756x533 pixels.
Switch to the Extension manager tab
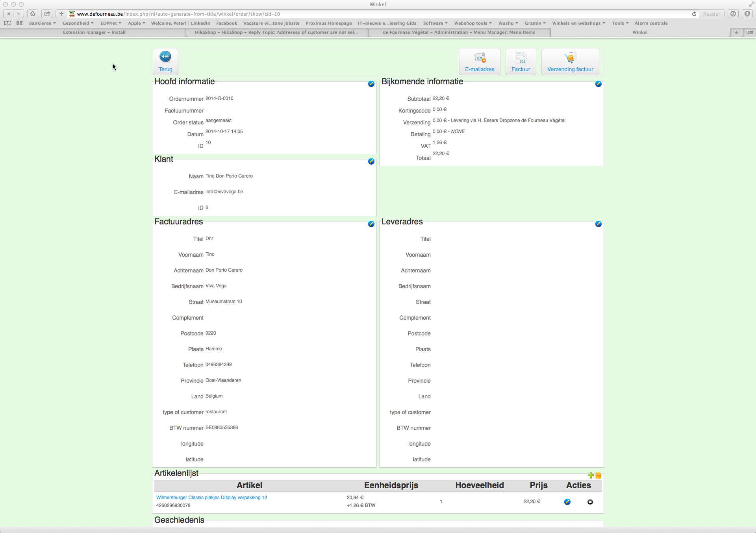[94, 32]
